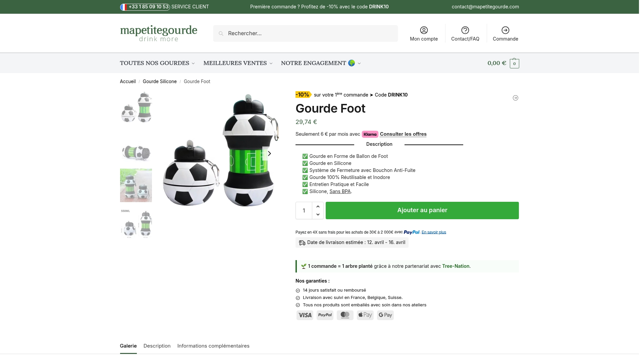The width and height of the screenshot is (644, 362).
Task: Click the Apple Pay payment icon
Action: [x=365, y=315]
